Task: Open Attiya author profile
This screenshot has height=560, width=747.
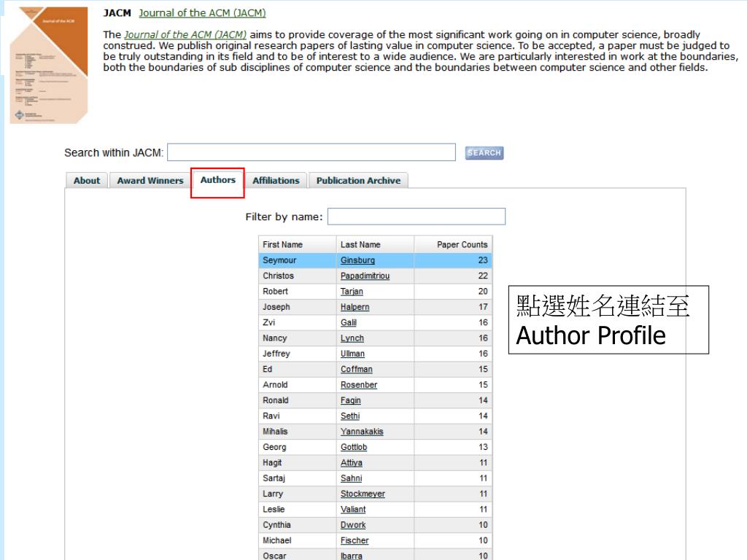Action: 351,462
